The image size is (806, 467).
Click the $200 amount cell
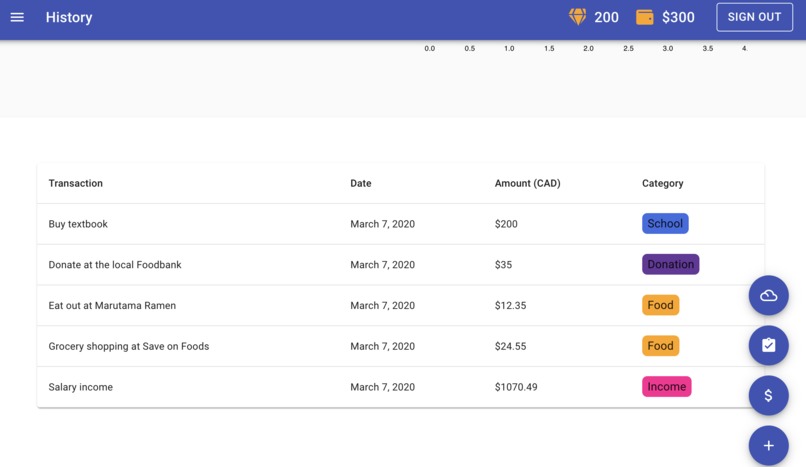tap(506, 224)
